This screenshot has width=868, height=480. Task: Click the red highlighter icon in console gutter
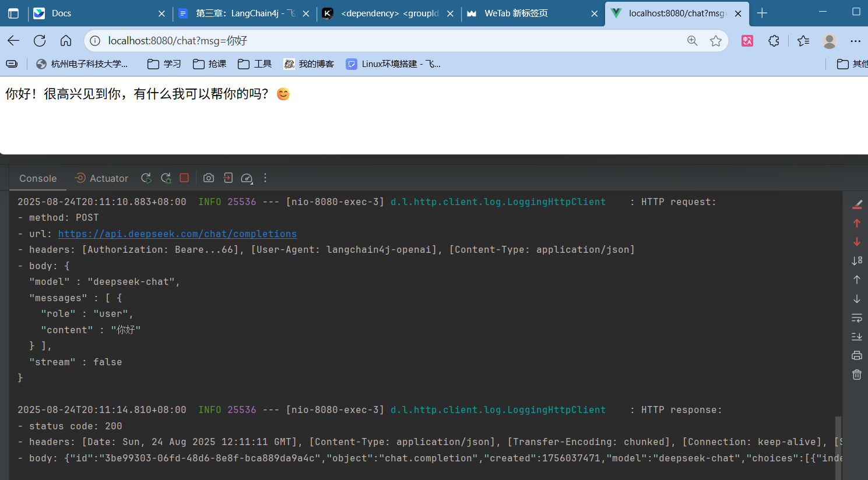click(857, 204)
